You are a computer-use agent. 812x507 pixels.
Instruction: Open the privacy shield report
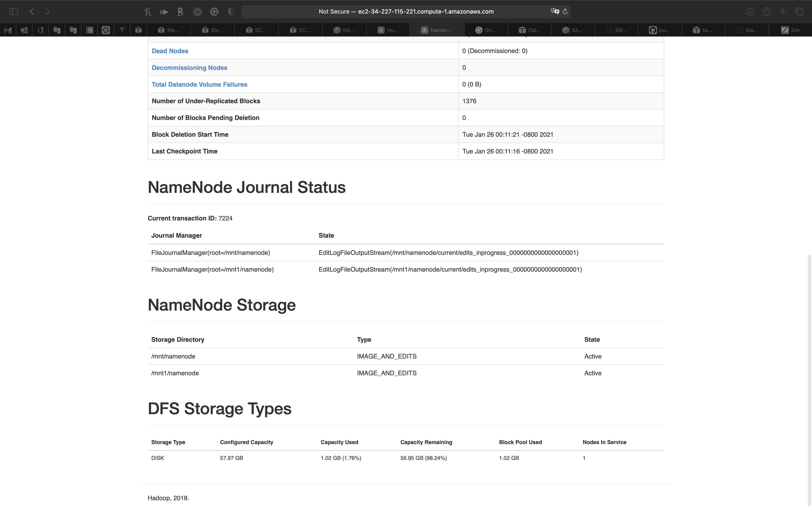pyautogui.click(x=231, y=12)
